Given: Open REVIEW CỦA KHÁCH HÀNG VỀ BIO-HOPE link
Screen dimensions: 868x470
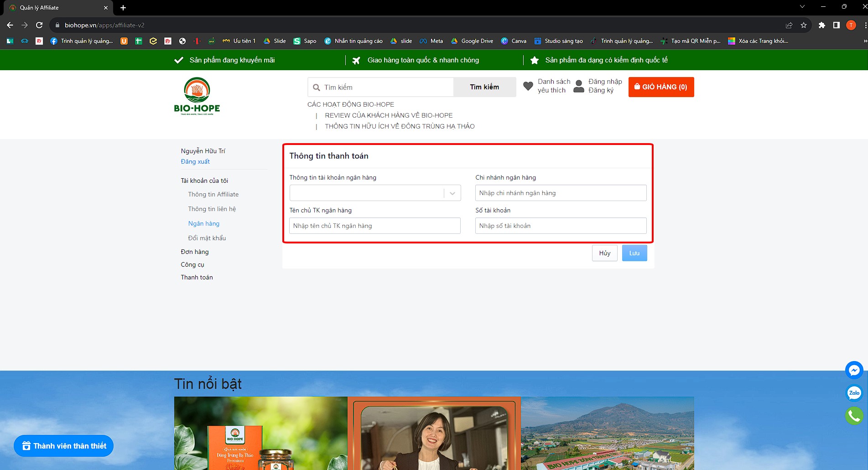Looking at the screenshot, I should point(389,115).
